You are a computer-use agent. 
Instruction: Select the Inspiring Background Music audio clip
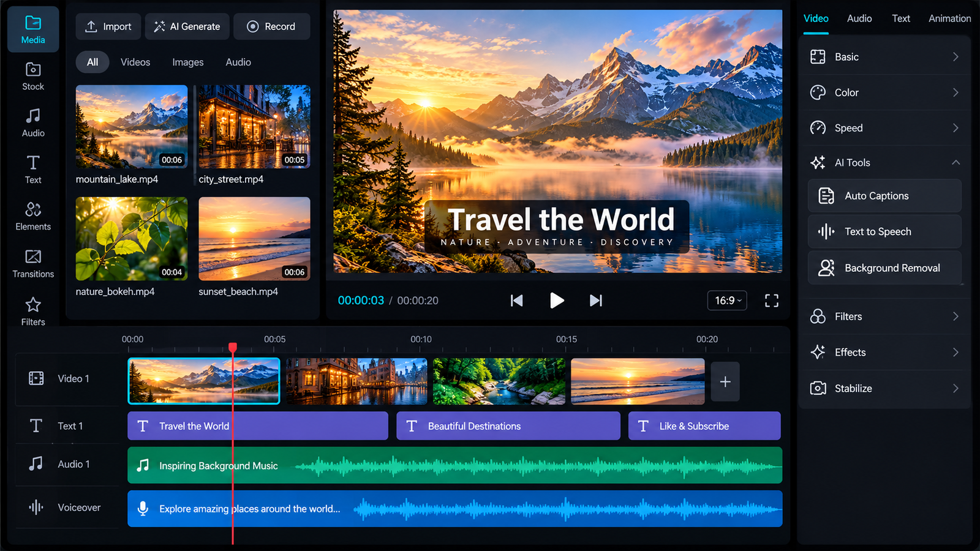point(455,465)
